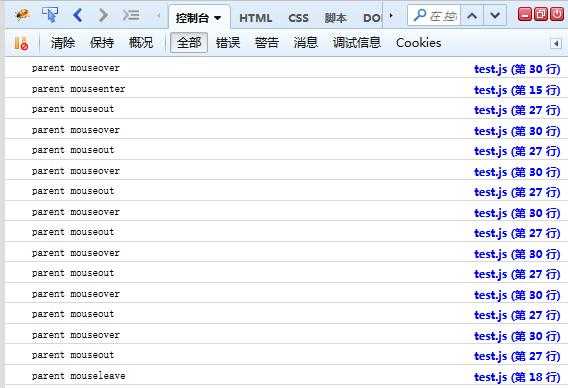Screen dimensions: 568x388
Task: Filter console by 错误
Action: pyautogui.click(x=228, y=43)
